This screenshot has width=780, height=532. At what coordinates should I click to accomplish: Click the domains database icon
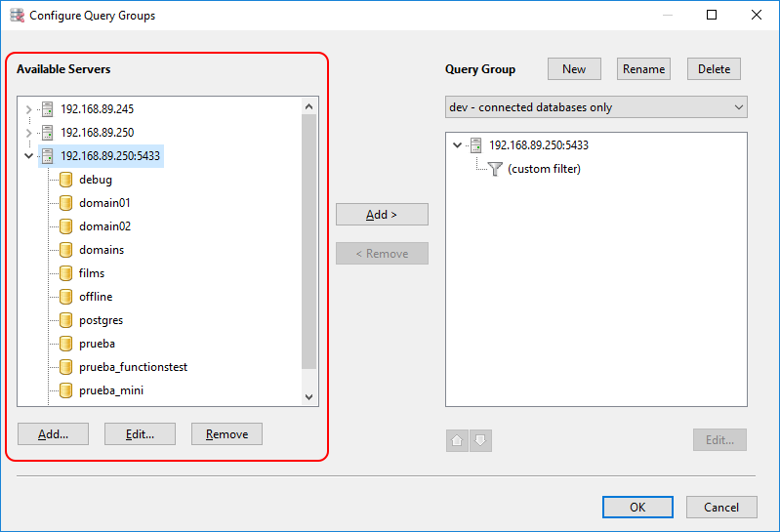(x=65, y=250)
